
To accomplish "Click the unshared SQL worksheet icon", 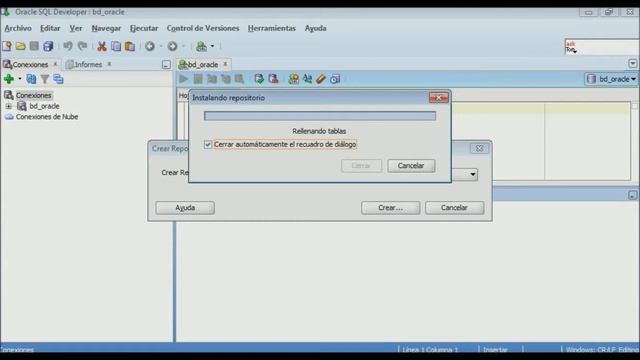I will [x=293, y=79].
